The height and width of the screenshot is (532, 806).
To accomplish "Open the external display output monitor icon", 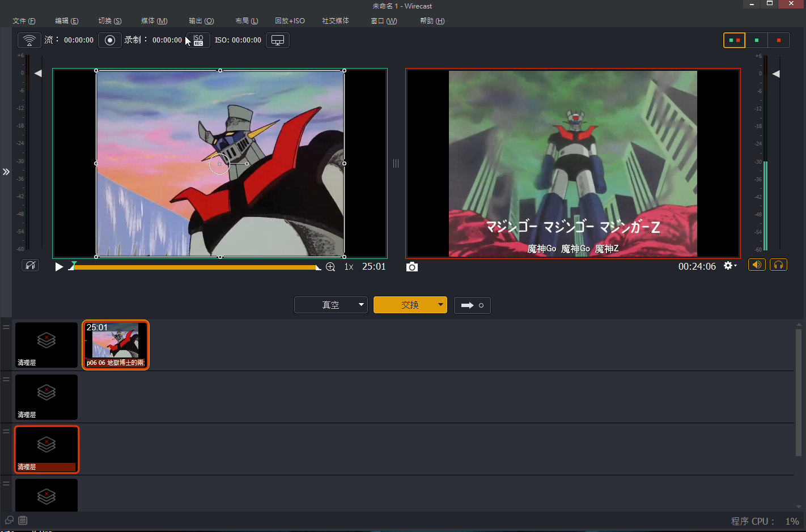I will pos(278,40).
